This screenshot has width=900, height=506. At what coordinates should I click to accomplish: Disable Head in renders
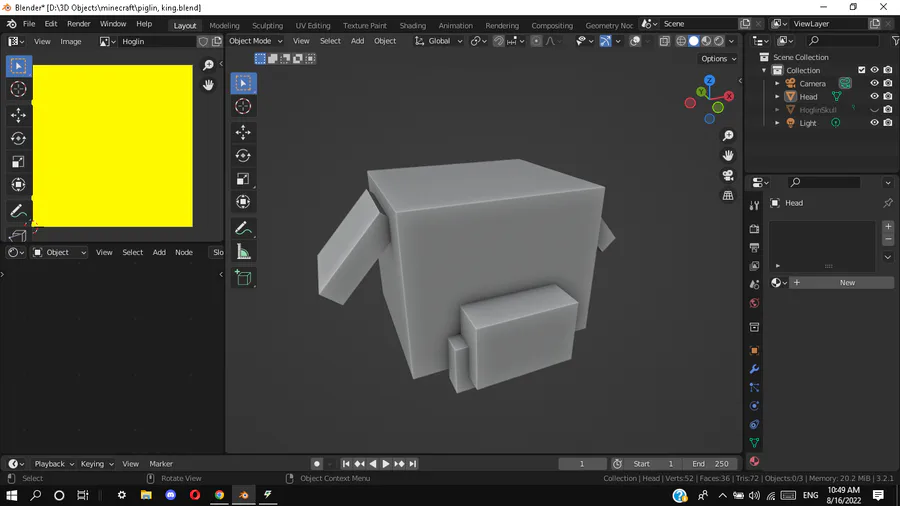[888, 96]
